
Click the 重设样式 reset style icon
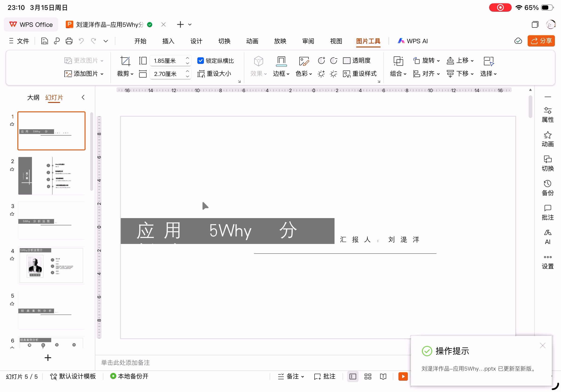click(x=347, y=74)
